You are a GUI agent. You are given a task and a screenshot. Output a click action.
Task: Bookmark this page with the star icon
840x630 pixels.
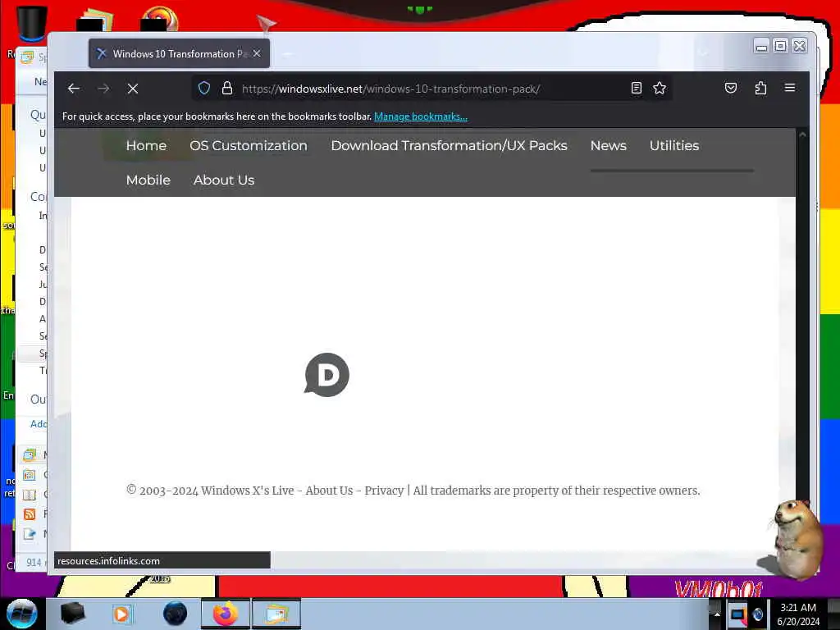coord(660,88)
